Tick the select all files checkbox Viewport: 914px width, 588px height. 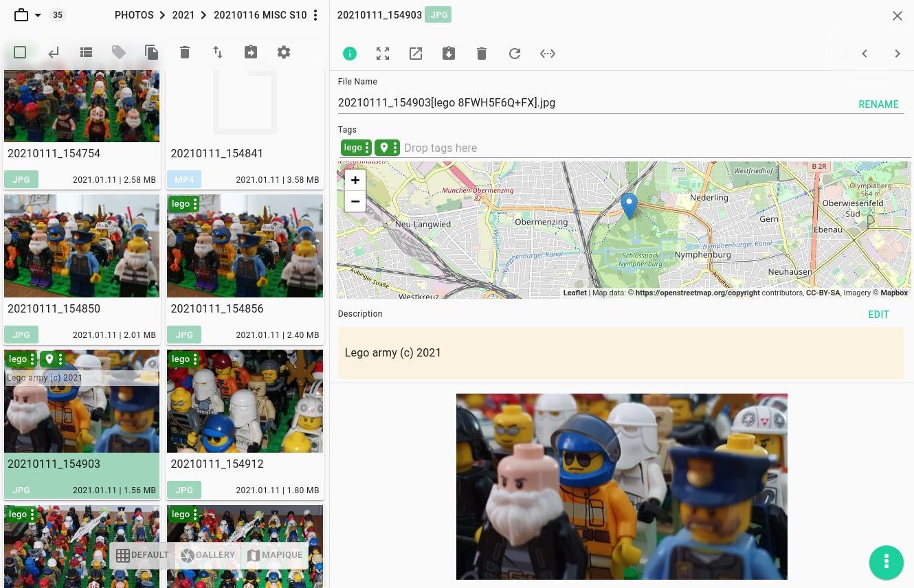[20, 52]
